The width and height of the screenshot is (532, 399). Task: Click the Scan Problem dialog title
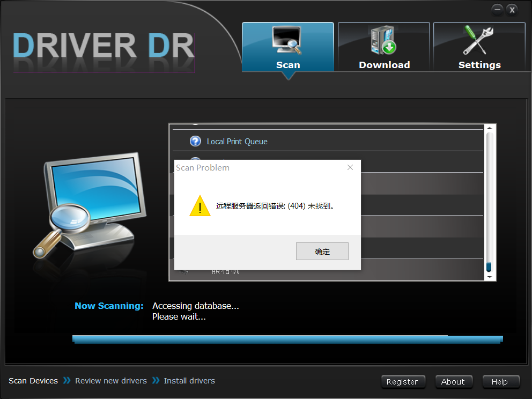[x=203, y=168]
